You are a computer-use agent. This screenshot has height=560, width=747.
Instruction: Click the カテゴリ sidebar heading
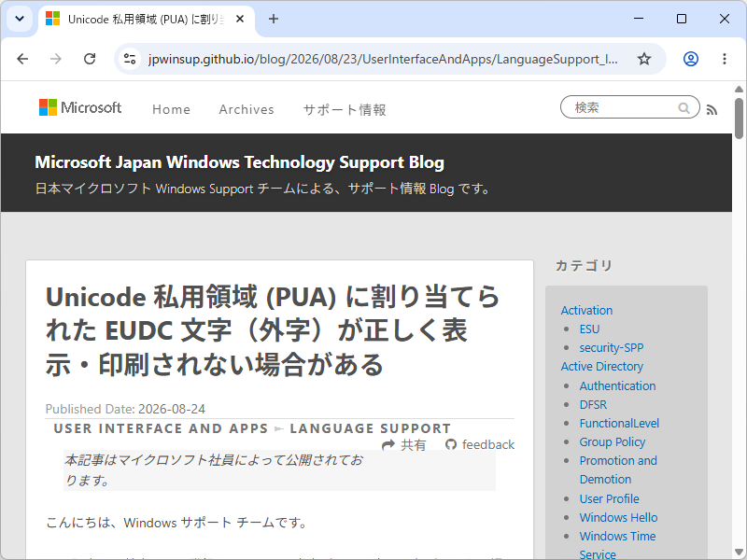(584, 266)
